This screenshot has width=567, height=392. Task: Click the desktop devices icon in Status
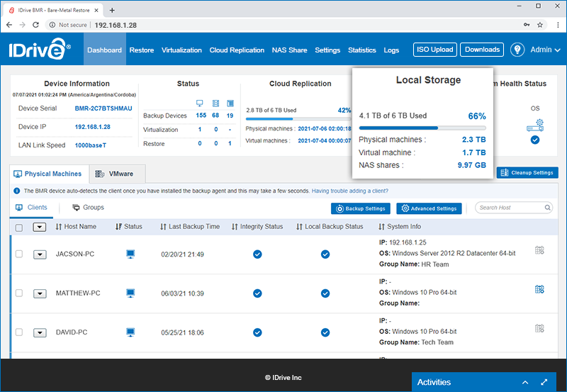pos(200,103)
